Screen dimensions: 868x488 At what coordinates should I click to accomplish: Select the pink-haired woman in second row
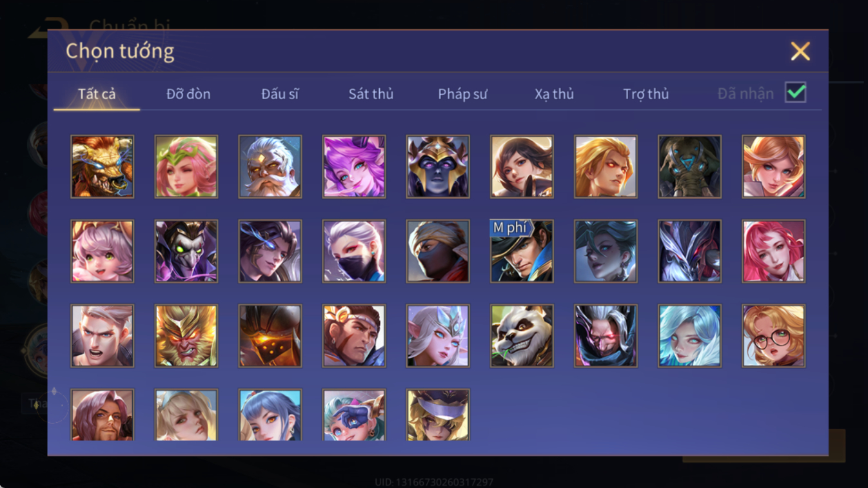[x=773, y=251]
